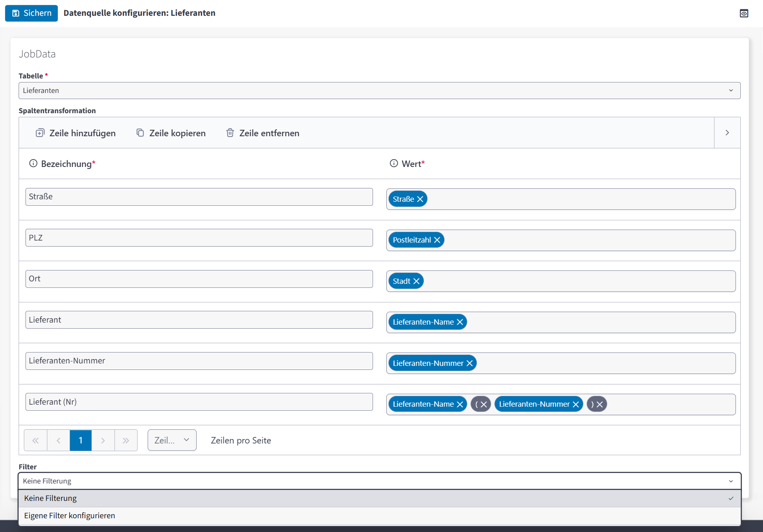
Task: Delete a row with Zeile entfernen
Action: (x=263, y=133)
